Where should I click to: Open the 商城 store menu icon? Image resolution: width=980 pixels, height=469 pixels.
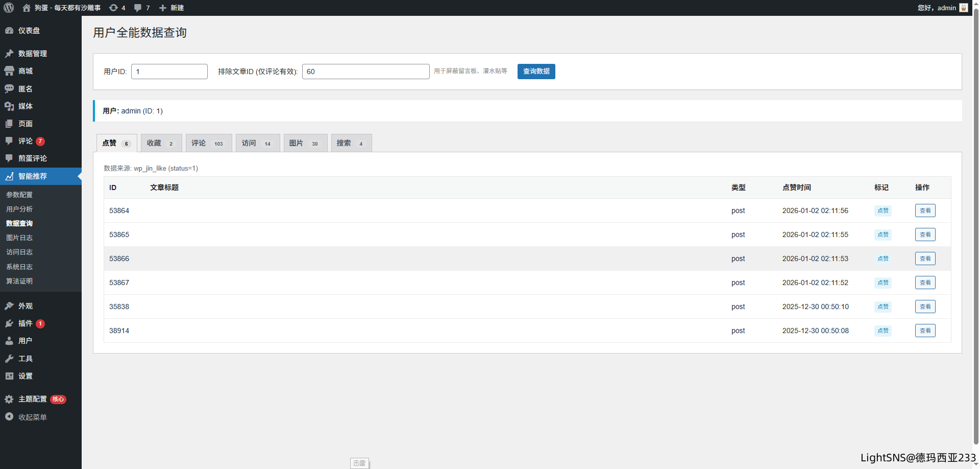coord(9,71)
